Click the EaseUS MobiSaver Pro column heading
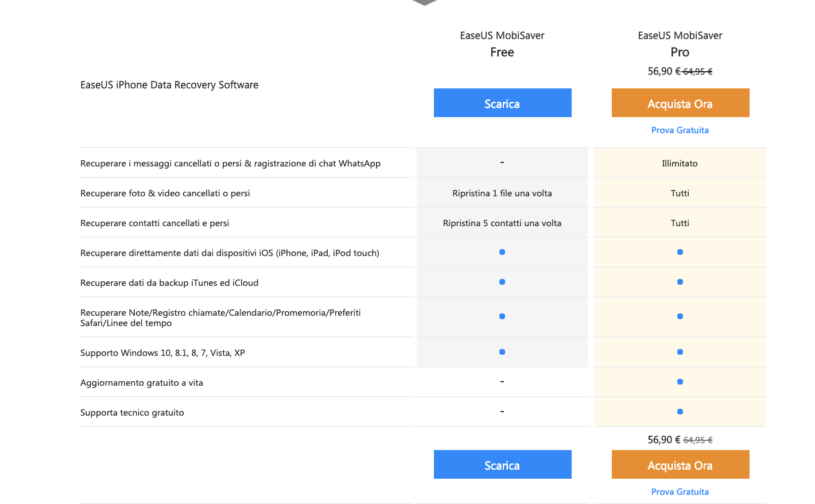Image resolution: width=815 pixels, height=504 pixels. (x=680, y=44)
